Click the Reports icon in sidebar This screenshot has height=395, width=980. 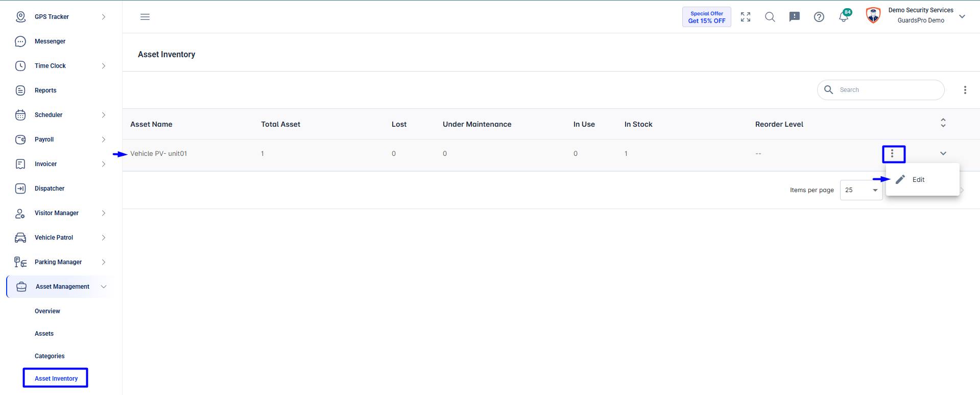coord(20,90)
